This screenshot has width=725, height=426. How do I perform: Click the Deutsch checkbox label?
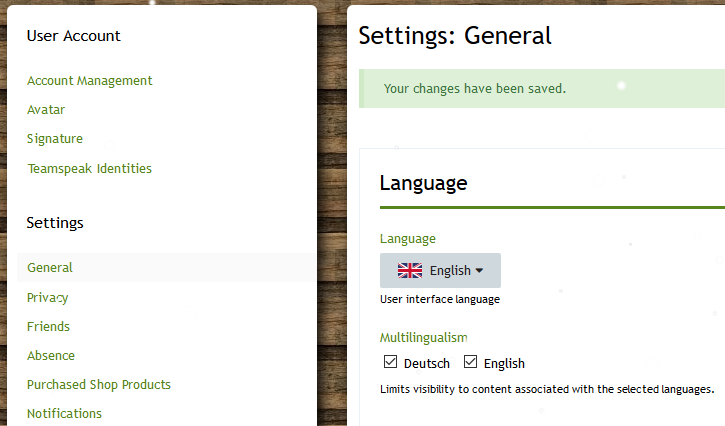coord(427,363)
